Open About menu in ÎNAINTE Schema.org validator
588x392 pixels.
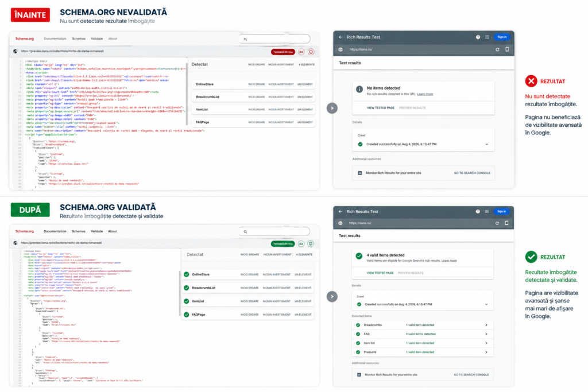pos(113,38)
